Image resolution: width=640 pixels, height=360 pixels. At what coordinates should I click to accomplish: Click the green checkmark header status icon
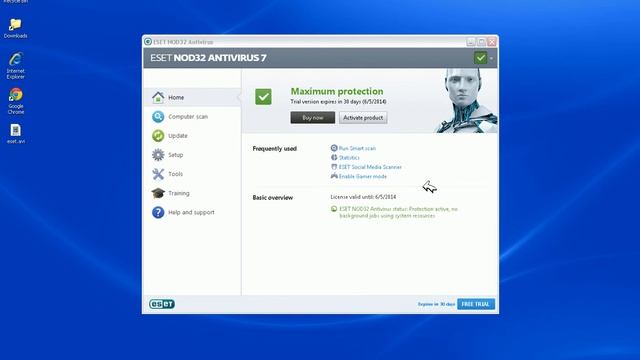click(481, 58)
